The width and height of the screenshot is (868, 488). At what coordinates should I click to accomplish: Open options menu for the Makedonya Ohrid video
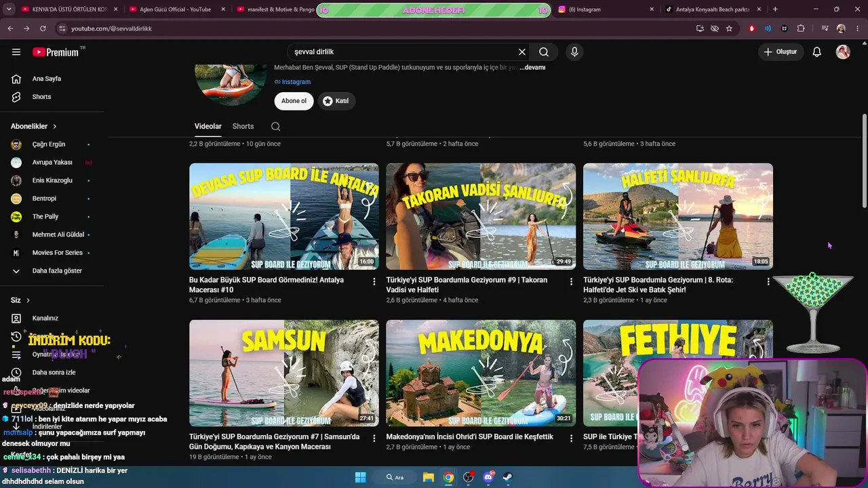(x=571, y=439)
